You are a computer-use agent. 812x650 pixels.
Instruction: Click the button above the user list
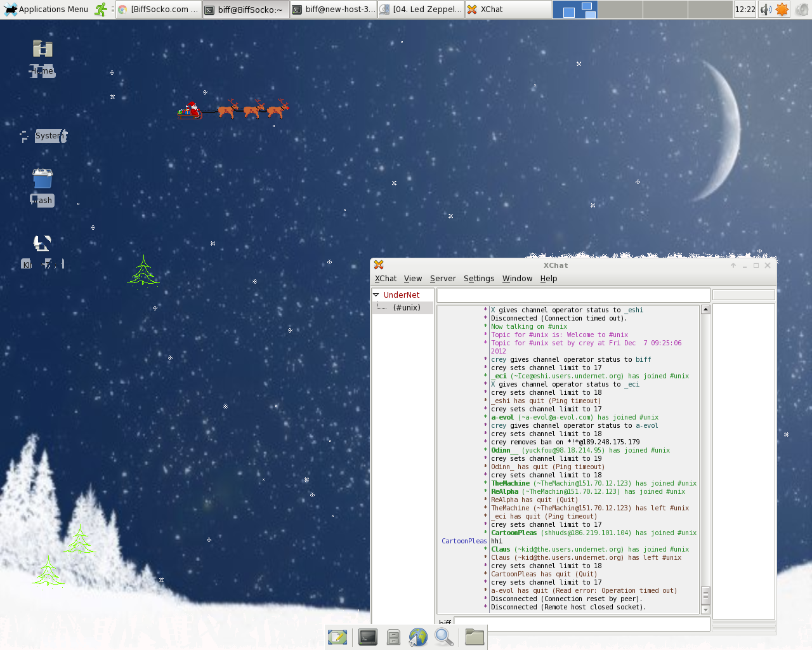click(743, 295)
